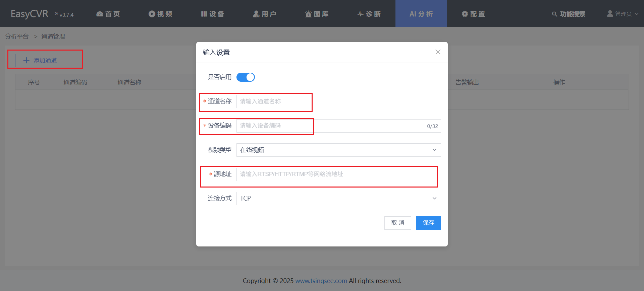Toggle the 是否启用 switch off
Viewport: 644px width, 291px height.
(x=246, y=77)
